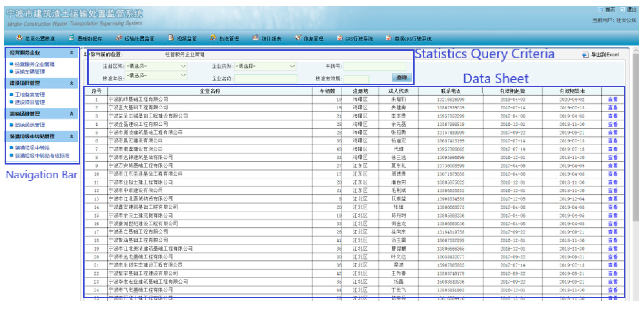Open the 运输车辆管理 sidebar link
The height and width of the screenshot is (309, 644).
(x=30, y=72)
